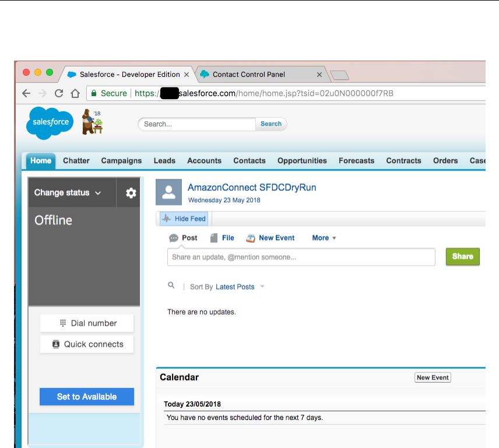
Task: Select the Post publisher action
Action: click(183, 238)
